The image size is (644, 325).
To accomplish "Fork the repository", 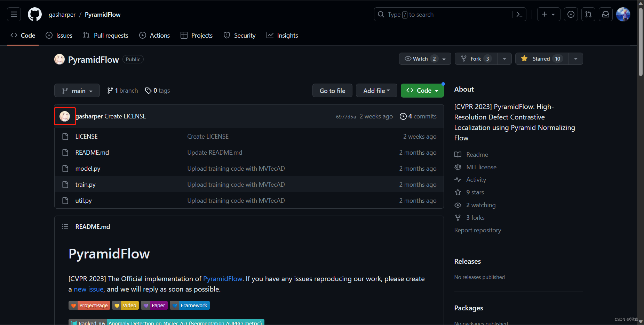I will point(476,59).
